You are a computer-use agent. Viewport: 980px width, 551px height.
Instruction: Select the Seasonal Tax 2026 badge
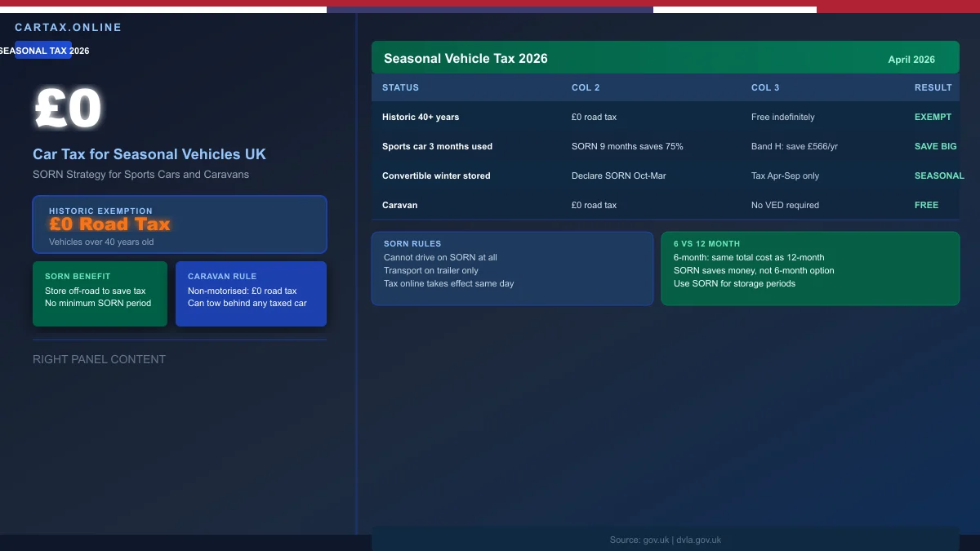pos(43,51)
